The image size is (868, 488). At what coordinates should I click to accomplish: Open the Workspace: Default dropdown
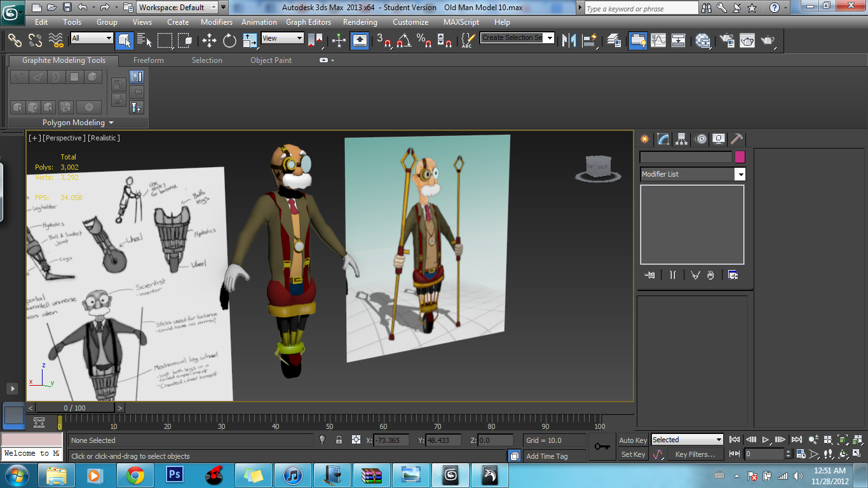coord(177,8)
